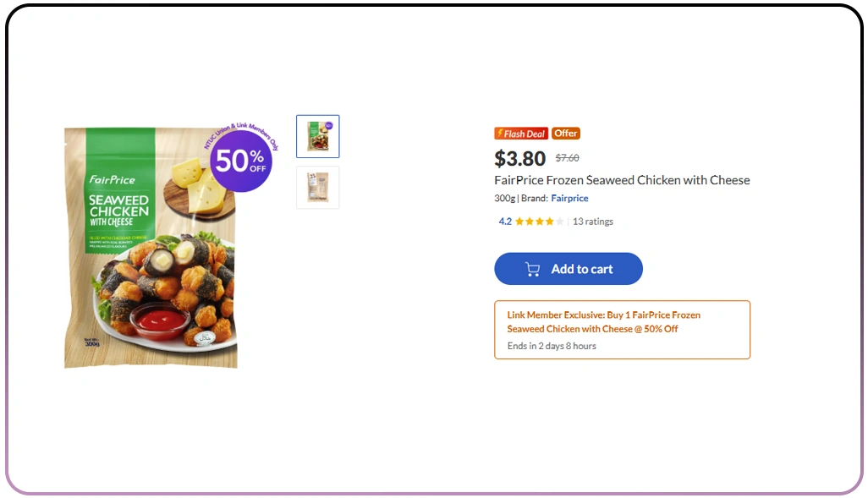The width and height of the screenshot is (868, 498).
Task: Click the cart icon inside the blue button
Action: pyautogui.click(x=532, y=269)
